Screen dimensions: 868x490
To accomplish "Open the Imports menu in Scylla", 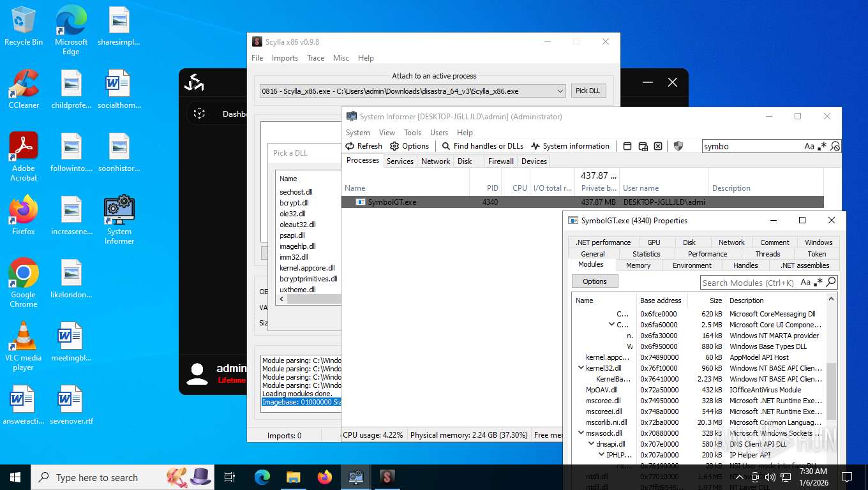I will click(285, 58).
